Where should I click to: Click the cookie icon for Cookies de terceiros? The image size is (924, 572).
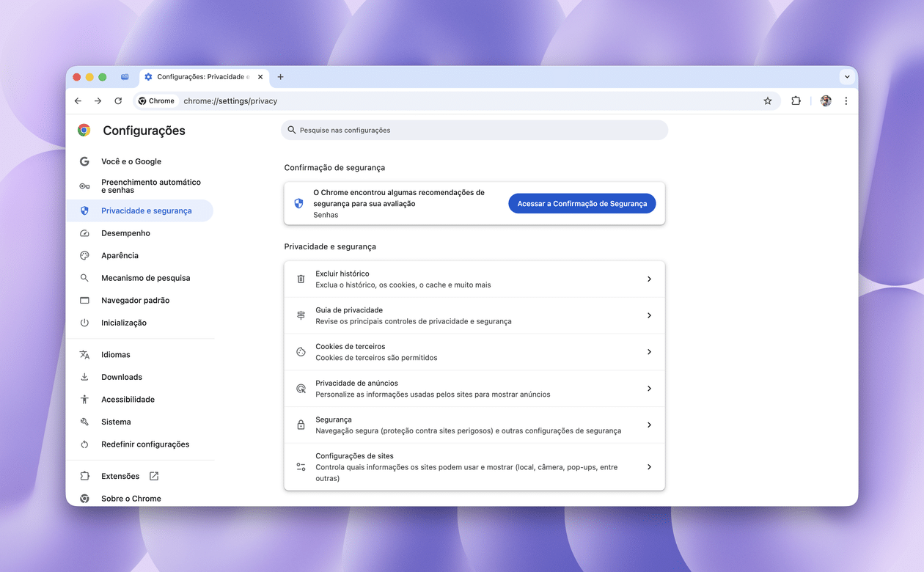(x=301, y=352)
